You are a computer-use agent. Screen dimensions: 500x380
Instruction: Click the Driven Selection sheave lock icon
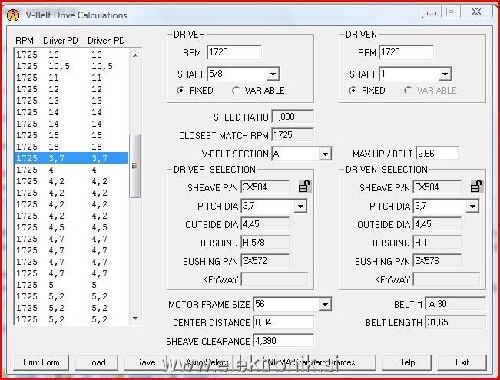[x=477, y=186]
